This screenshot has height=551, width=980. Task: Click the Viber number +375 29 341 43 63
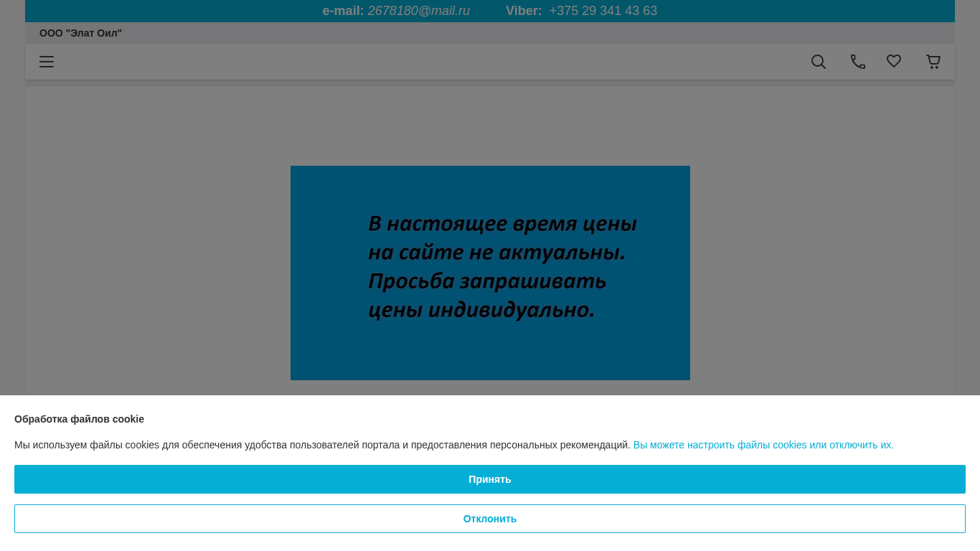(603, 11)
